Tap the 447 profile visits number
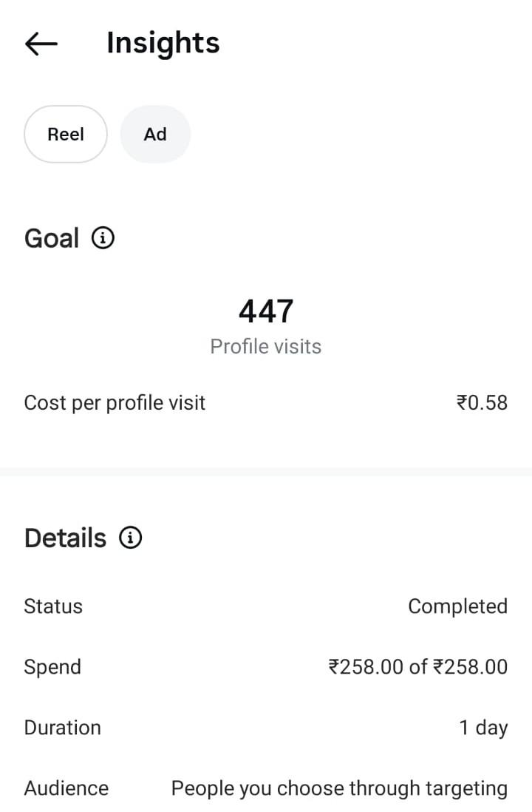Viewport: 532px width, 812px height. [266, 311]
